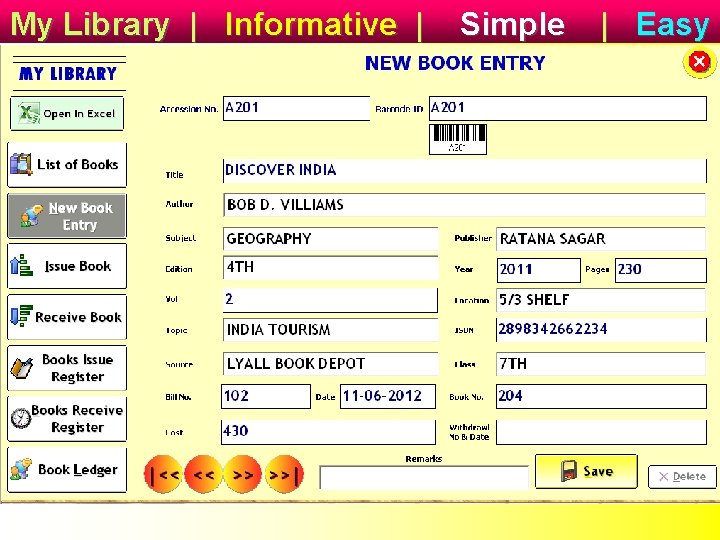
Task: Click the Author field with BOB D. VILLIAMS
Action: [x=465, y=205]
